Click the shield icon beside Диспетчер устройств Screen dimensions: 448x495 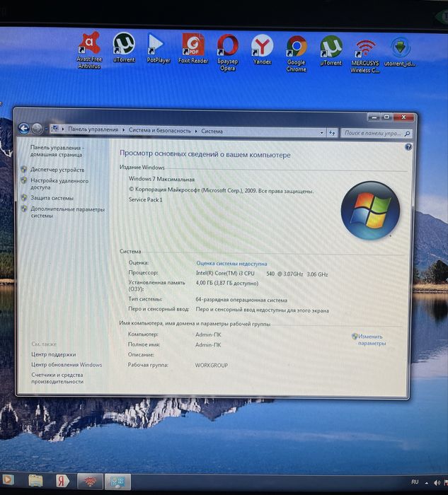23,169
